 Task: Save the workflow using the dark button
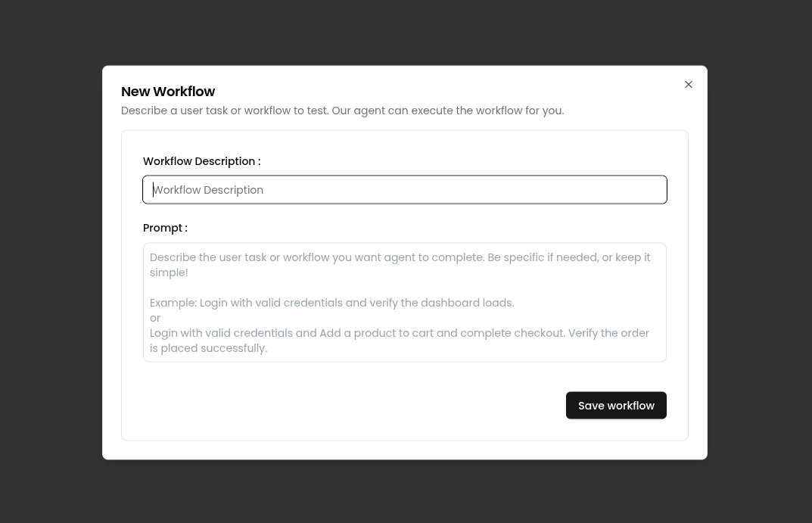pyautogui.click(x=616, y=405)
